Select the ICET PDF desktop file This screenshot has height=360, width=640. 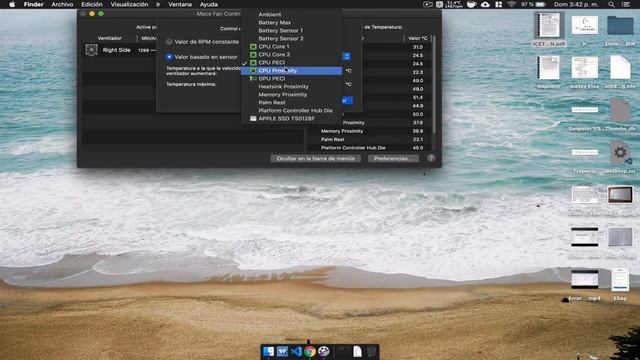549,29
